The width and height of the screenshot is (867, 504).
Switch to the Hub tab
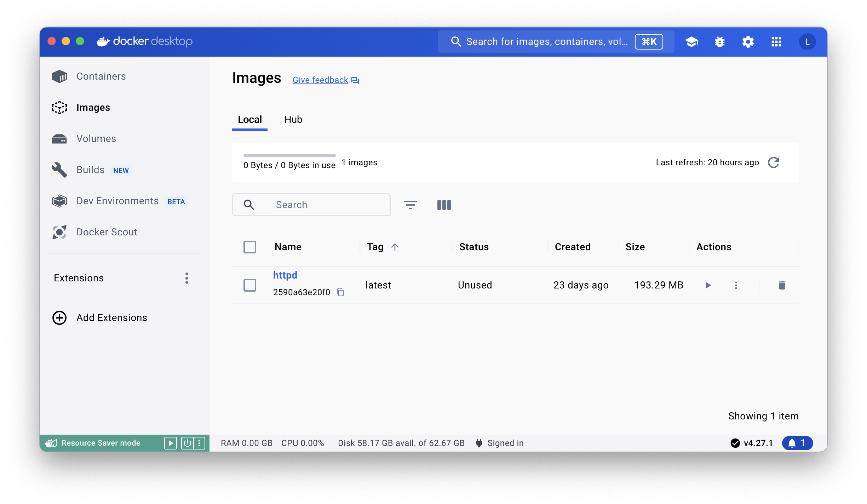(x=293, y=120)
